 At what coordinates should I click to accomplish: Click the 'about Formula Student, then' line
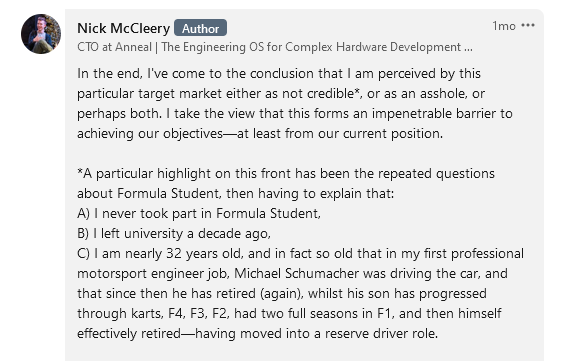point(235,193)
